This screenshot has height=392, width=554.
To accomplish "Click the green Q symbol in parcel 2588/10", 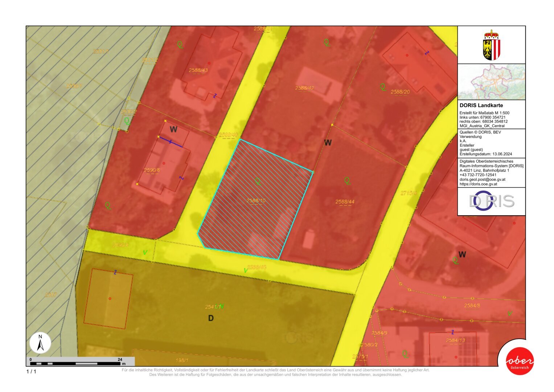I will (x=258, y=181).
